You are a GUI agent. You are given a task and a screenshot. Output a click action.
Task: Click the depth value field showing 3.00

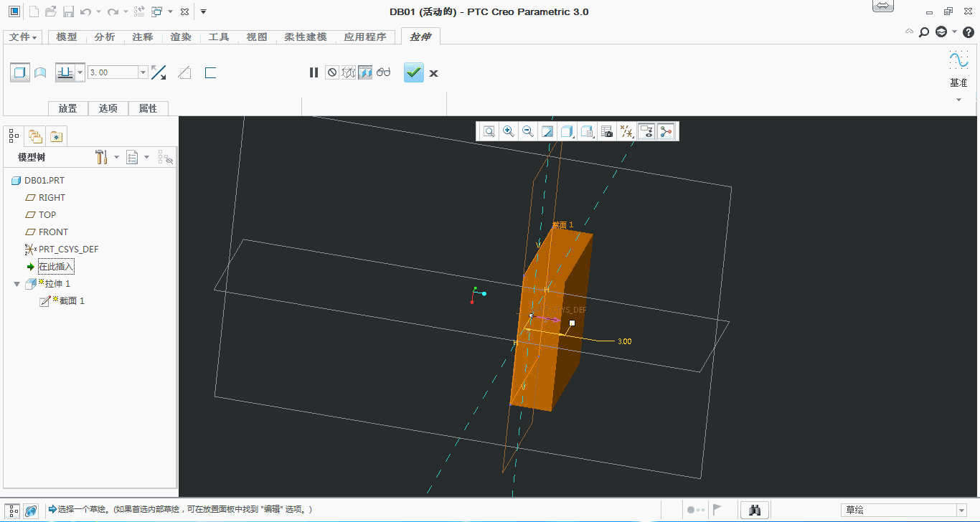point(113,72)
